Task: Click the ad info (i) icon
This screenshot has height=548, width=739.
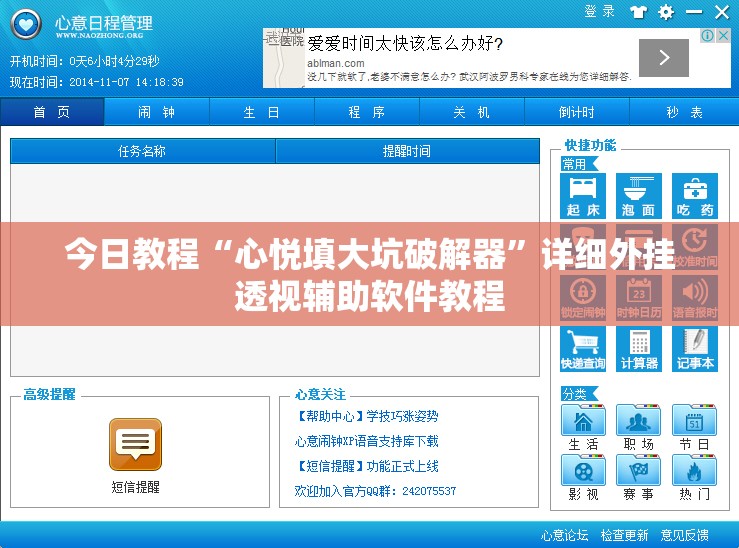Action: pos(707,35)
